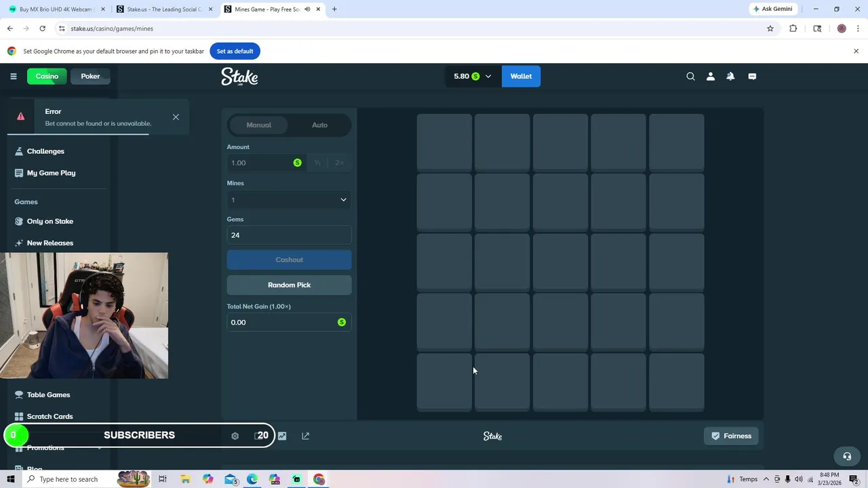Select Auto betting mode

click(x=319, y=125)
